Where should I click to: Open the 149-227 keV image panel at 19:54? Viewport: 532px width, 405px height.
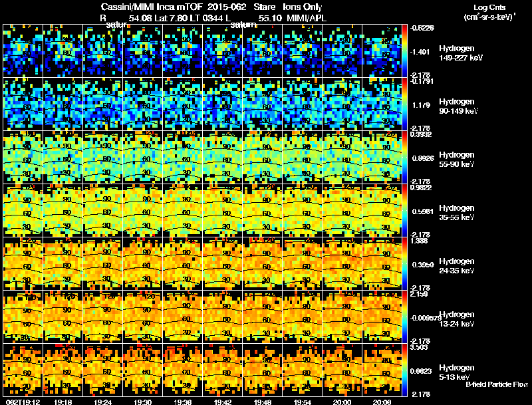[x=303, y=51]
